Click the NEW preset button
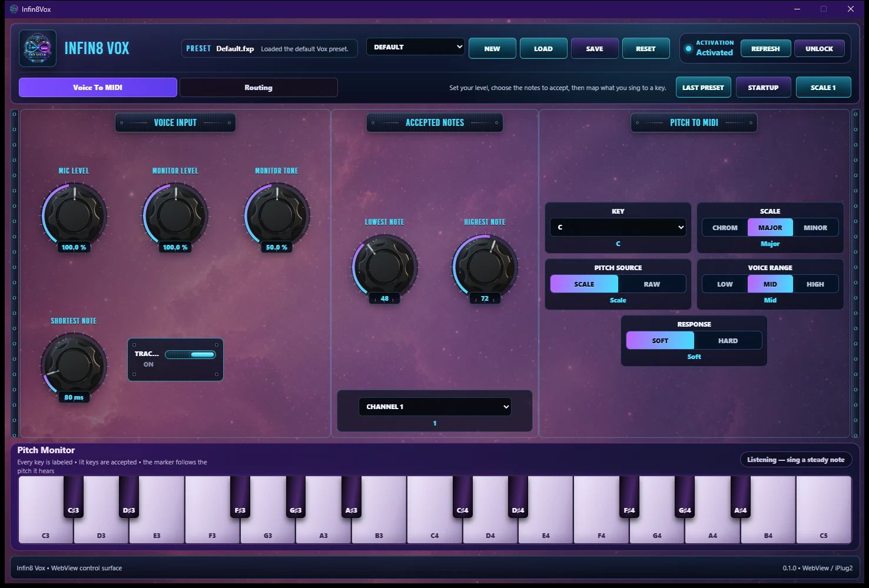The image size is (869, 588). (492, 48)
